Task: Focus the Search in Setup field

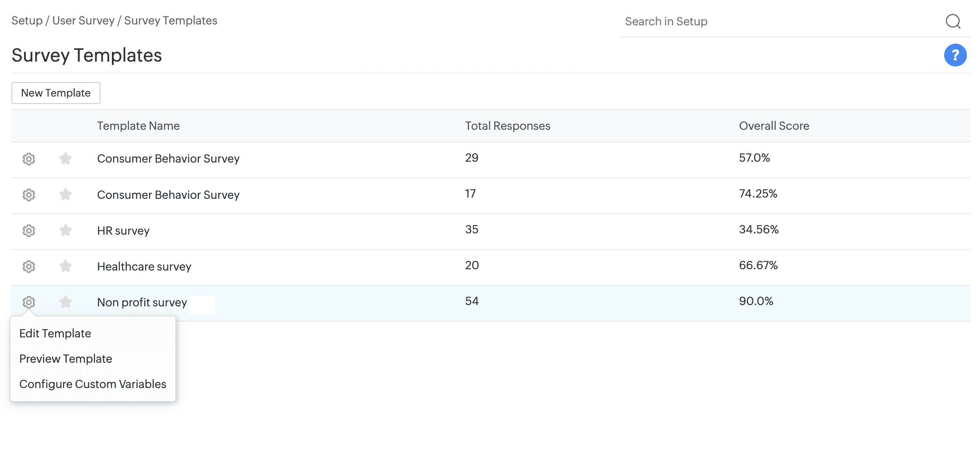Action: (778, 21)
